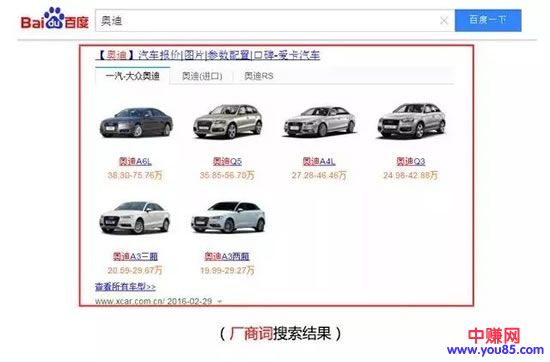The image size is (550, 362).
Task: Click 查看所有车型>> link
Action: pyautogui.click(x=125, y=287)
